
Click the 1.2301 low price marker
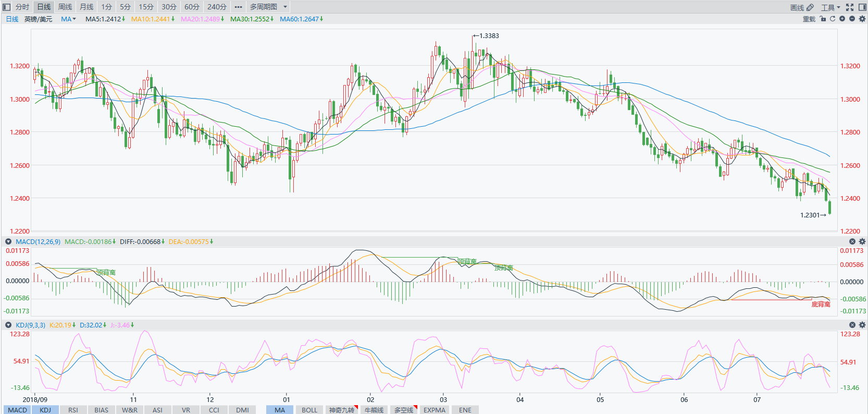tap(813, 215)
